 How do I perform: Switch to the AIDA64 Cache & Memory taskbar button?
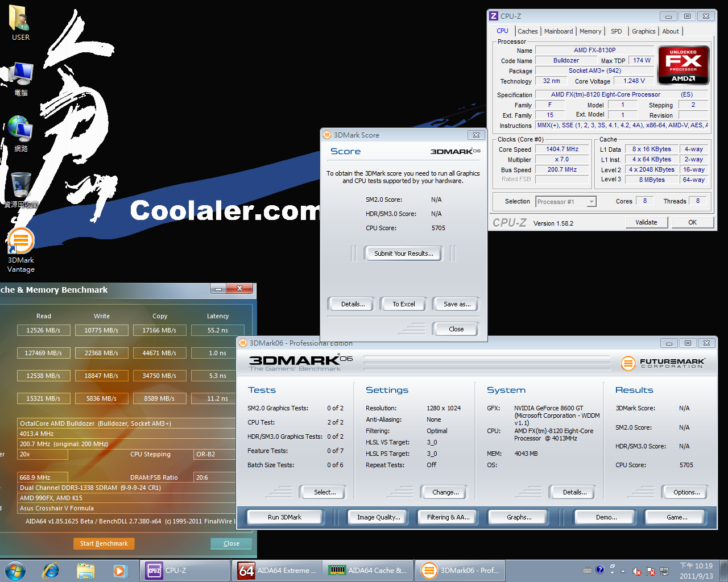[369, 570]
